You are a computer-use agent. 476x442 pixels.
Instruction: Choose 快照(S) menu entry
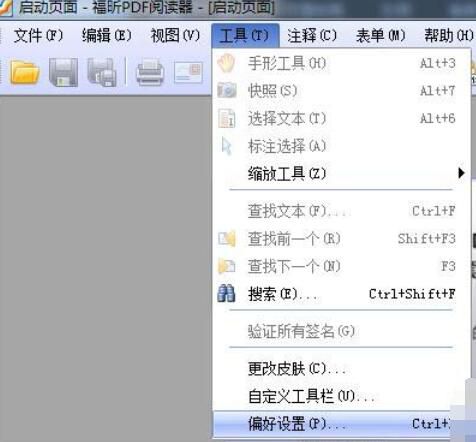point(341,91)
